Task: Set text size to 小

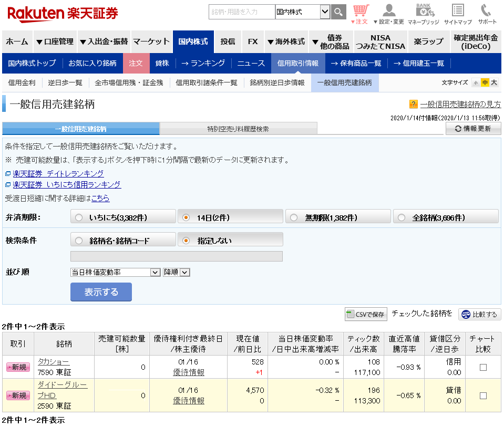Action: click(x=476, y=83)
